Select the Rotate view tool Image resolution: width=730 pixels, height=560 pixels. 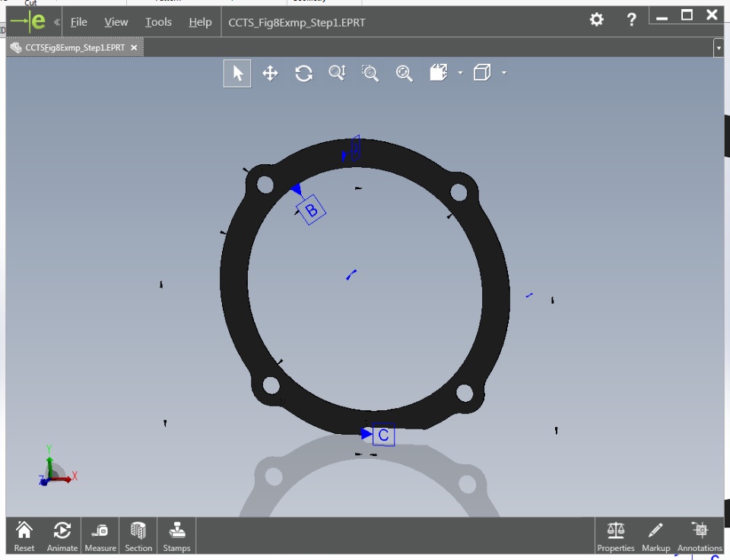pyautogui.click(x=303, y=74)
